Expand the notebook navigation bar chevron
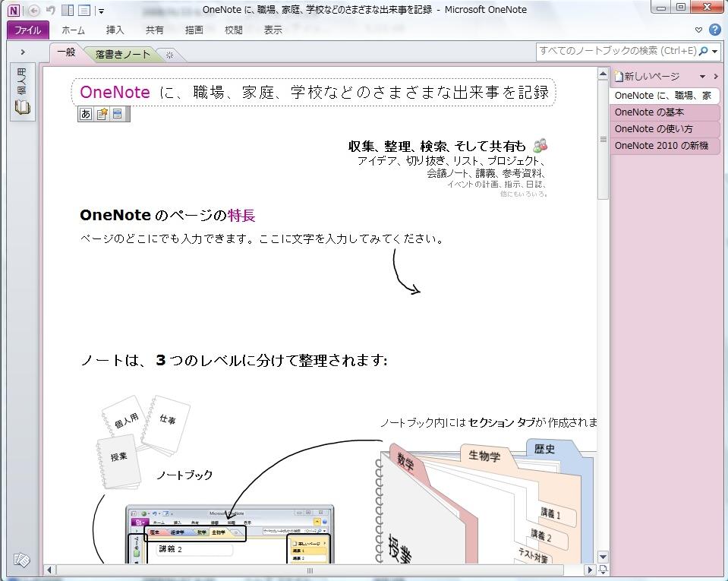Image resolution: width=728 pixels, height=581 pixels. tap(23, 52)
